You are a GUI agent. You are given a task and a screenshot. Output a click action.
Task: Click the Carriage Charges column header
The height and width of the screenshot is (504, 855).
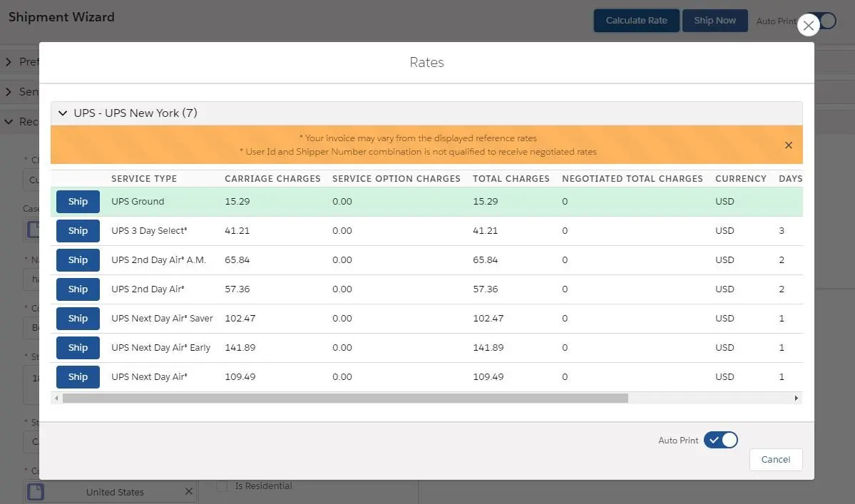pyautogui.click(x=272, y=179)
